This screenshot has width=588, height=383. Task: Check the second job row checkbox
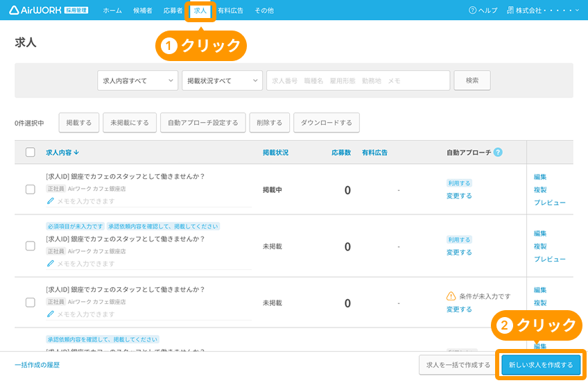31,246
